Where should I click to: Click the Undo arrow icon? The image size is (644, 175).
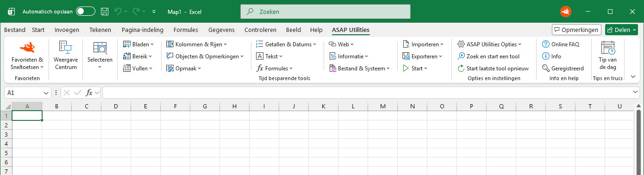point(118,12)
